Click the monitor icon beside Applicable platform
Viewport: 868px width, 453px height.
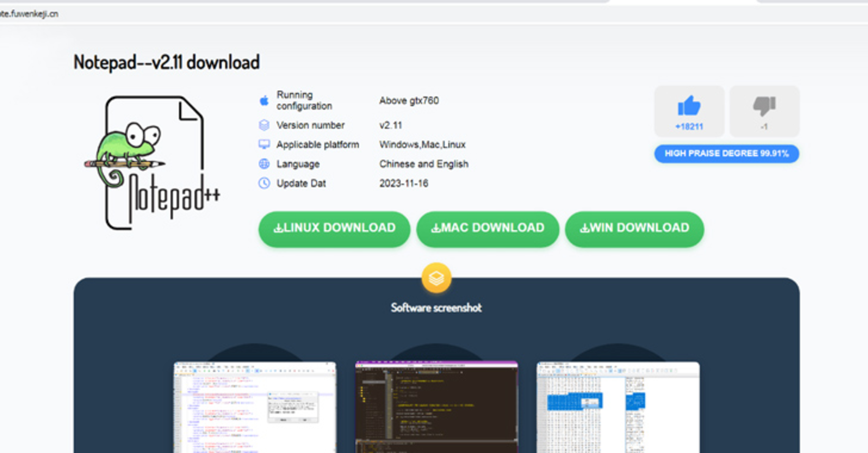tap(264, 144)
